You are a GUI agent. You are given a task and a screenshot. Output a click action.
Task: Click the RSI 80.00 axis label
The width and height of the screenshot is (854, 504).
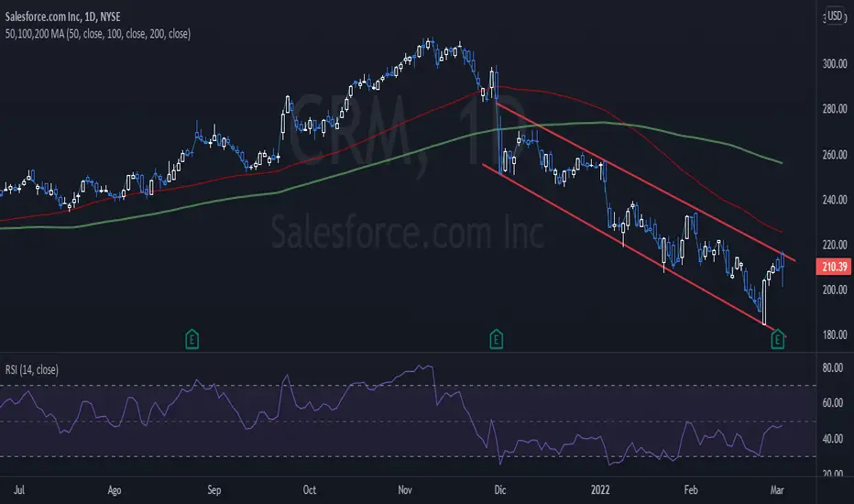833,367
